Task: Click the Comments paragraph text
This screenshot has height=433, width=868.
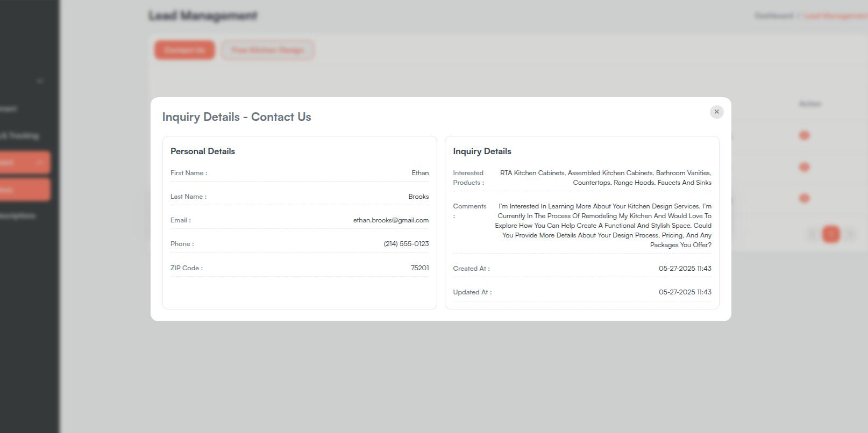Action: pyautogui.click(x=603, y=226)
